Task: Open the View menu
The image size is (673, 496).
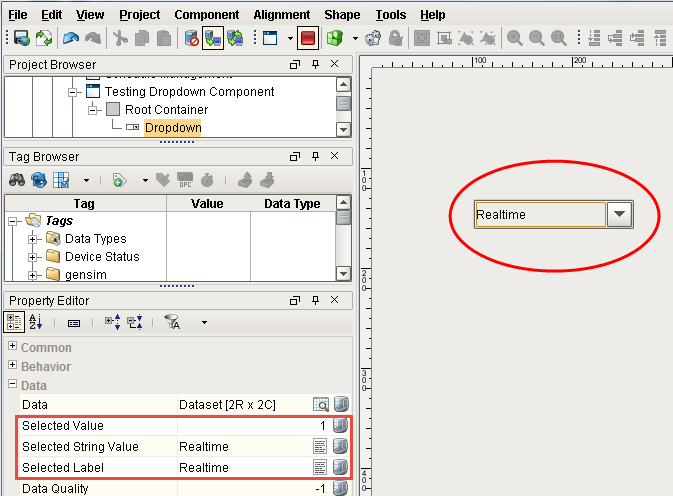Action: (x=90, y=15)
